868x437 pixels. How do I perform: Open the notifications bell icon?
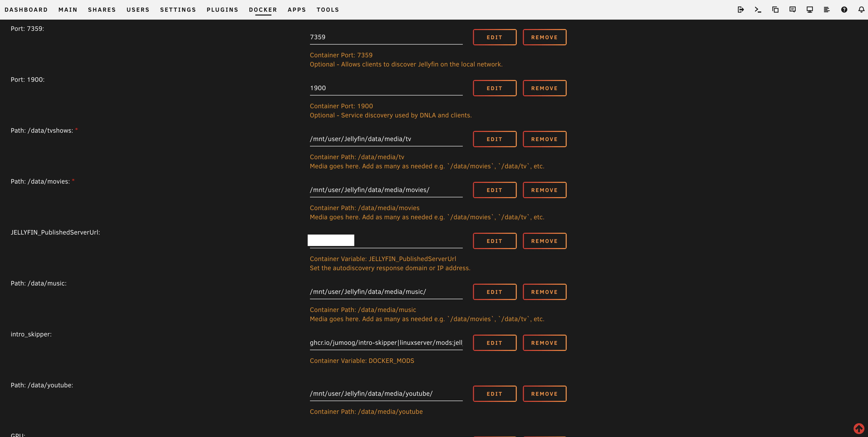(x=861, y=9)
